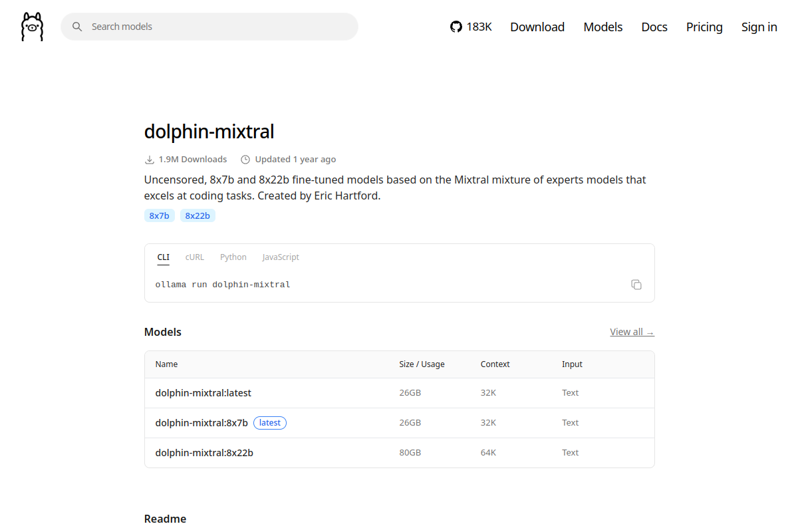
Task: Switch to the JavaScript tab
Action: click(x=281, y=257)
